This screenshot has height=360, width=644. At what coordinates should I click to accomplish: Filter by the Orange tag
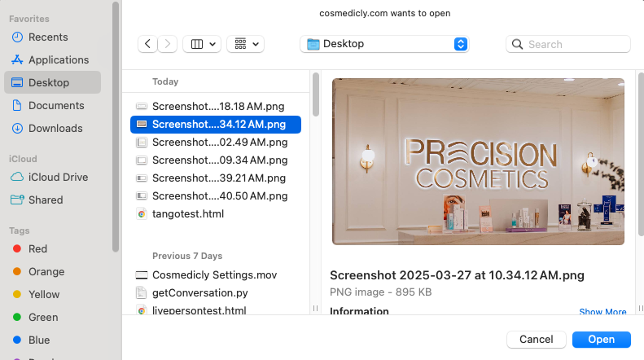coord(53,272)
